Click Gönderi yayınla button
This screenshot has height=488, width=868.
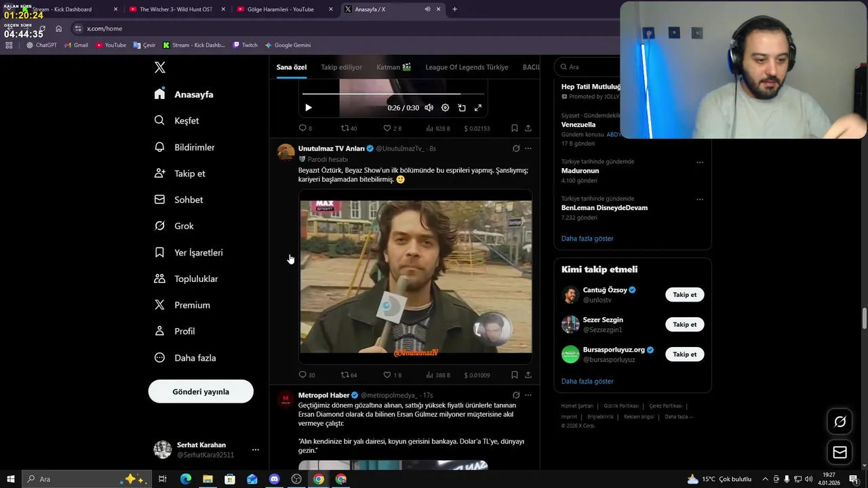[x=201, y=392]
